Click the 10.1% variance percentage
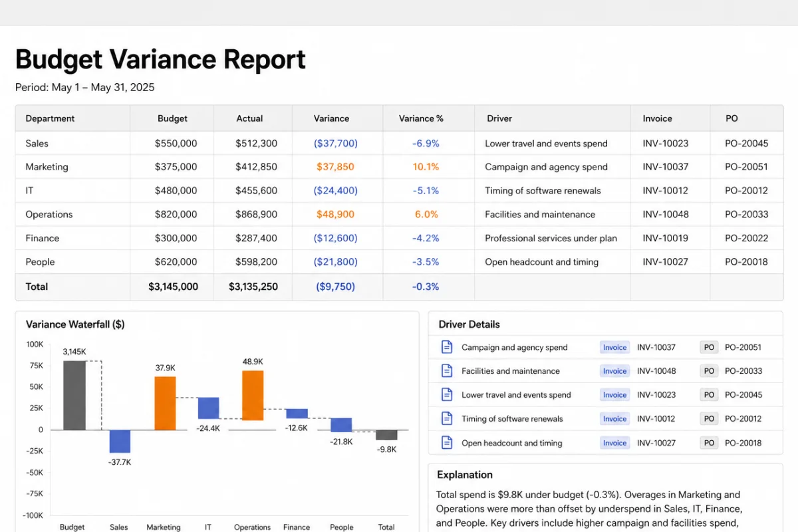 tap(426, 167)
